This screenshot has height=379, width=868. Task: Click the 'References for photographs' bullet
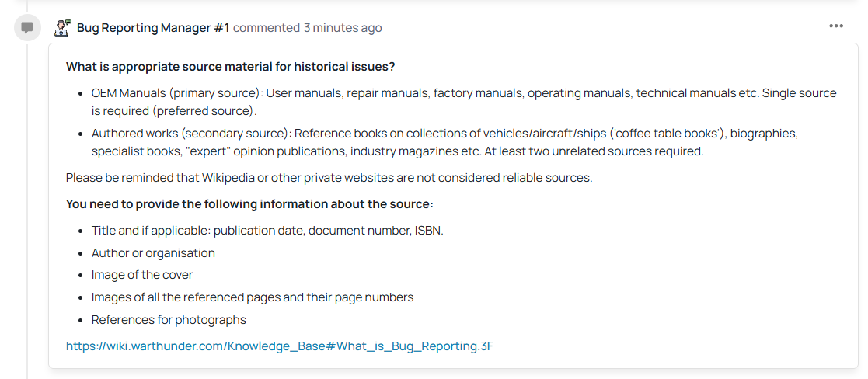point(169,320)
